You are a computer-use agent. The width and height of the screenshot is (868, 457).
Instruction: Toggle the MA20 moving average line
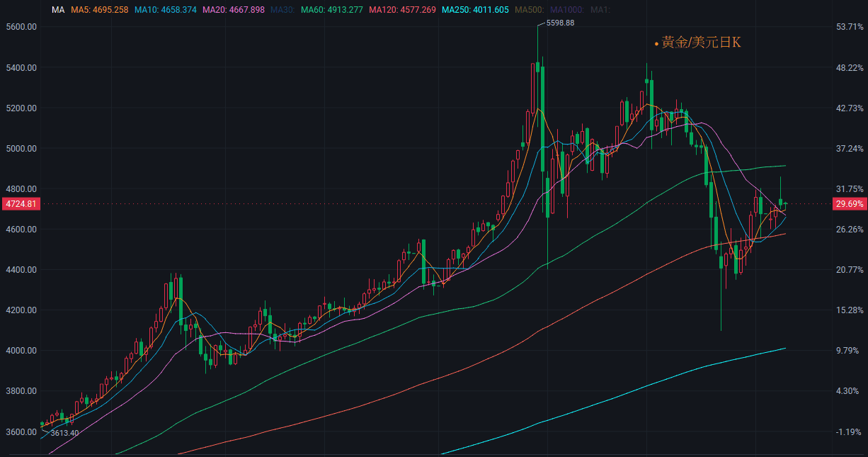[x=234, y=10]
